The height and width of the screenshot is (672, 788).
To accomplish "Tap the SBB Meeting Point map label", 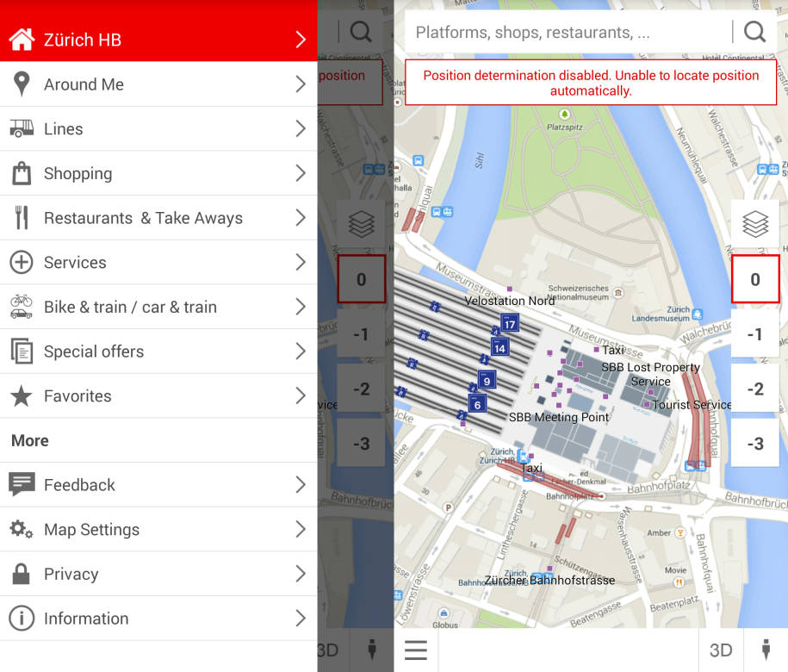I will point(558,417).
